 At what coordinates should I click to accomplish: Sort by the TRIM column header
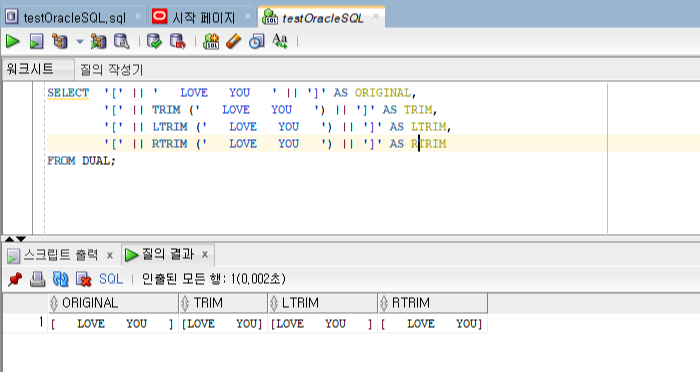(x=223, y=303)
